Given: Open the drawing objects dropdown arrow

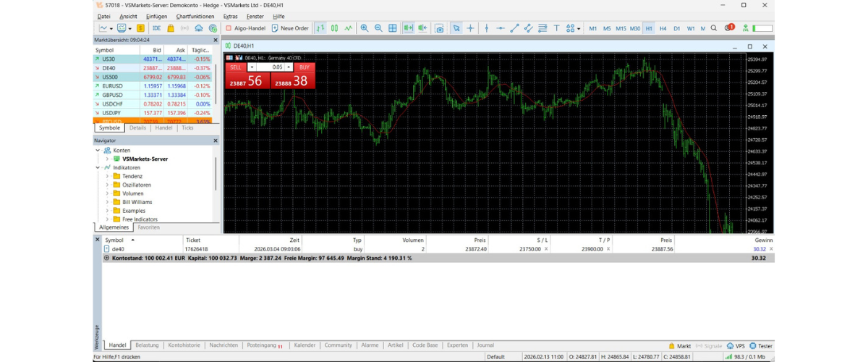Looking at the screenshot, I should click(x=579, y=28).
